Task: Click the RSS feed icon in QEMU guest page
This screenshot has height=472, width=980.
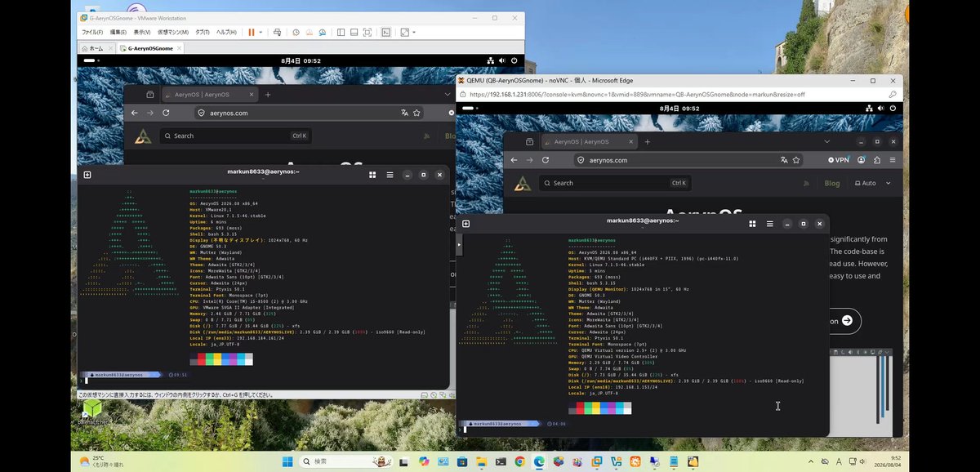Action: pyautogui.click(x=806, y=183)
